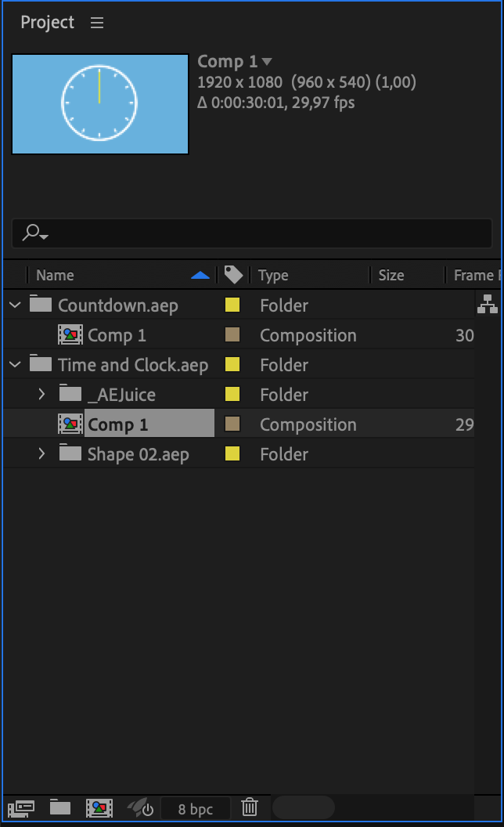Click the label tag column icon
The image size is (504, 827).
pyautogui.click(x=232, y=275)
